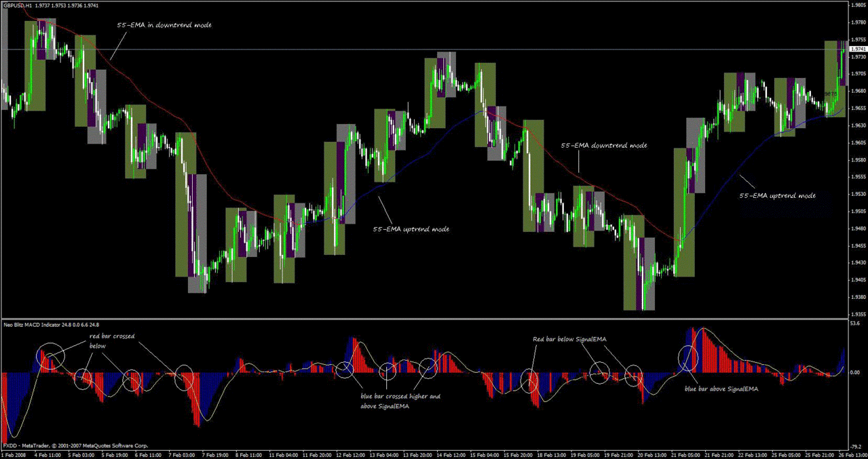Select the 'blue bar above SignalEMA' text label
This screenshot has width=868, height=459.
point(721,389)
